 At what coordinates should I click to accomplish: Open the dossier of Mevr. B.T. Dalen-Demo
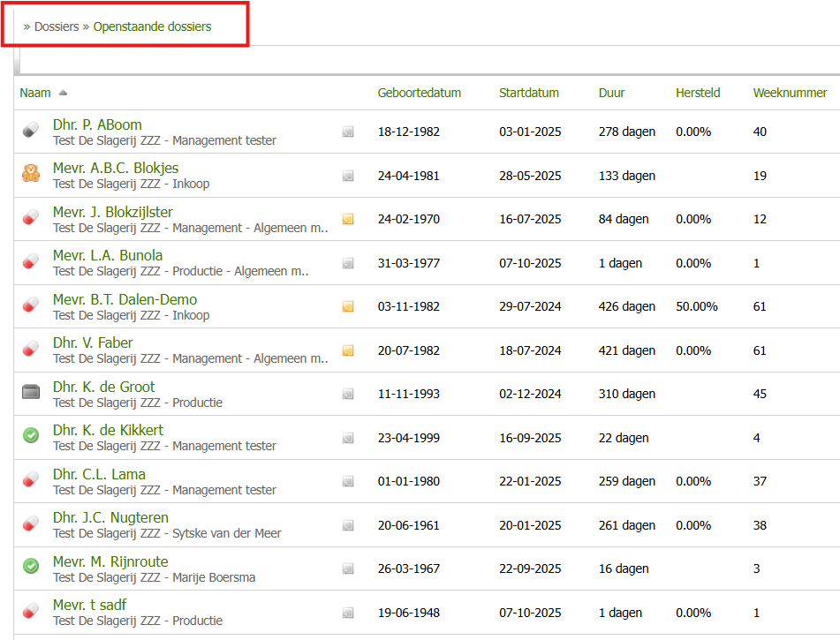coord(125,299)
